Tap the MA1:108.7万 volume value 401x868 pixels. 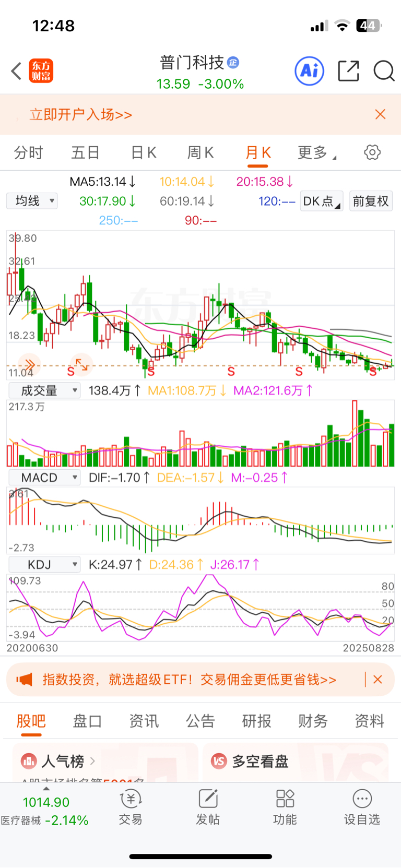coord(187,390)
